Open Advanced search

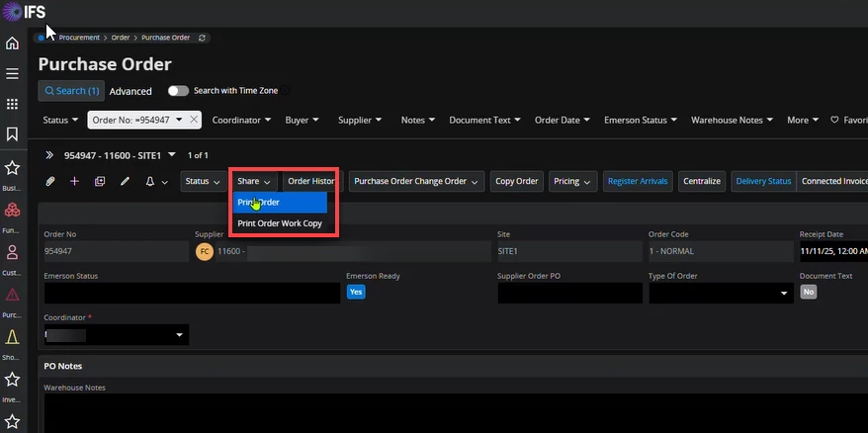tap(130, 91)
